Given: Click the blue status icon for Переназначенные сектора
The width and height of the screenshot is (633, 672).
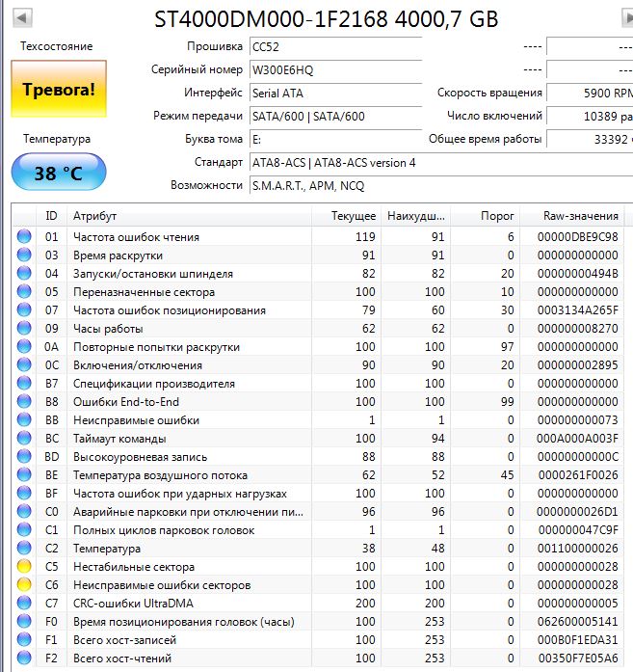Looking at the screenshot, I should pos(24,292).
